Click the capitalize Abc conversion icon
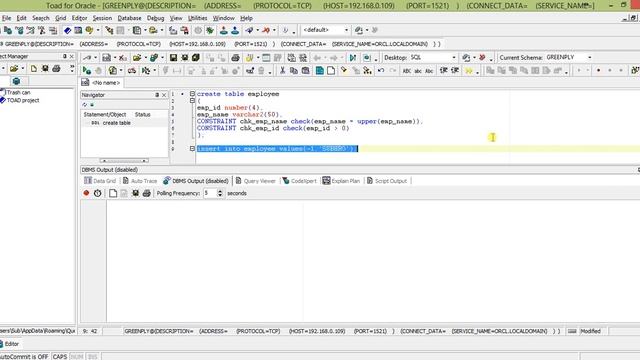640x360 pixels. (429, 71)
